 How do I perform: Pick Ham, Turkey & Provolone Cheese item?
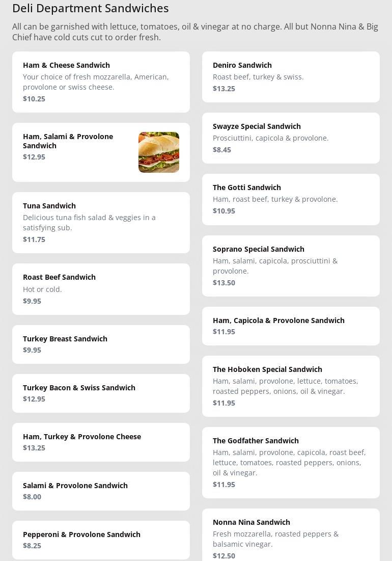point(101,442)
